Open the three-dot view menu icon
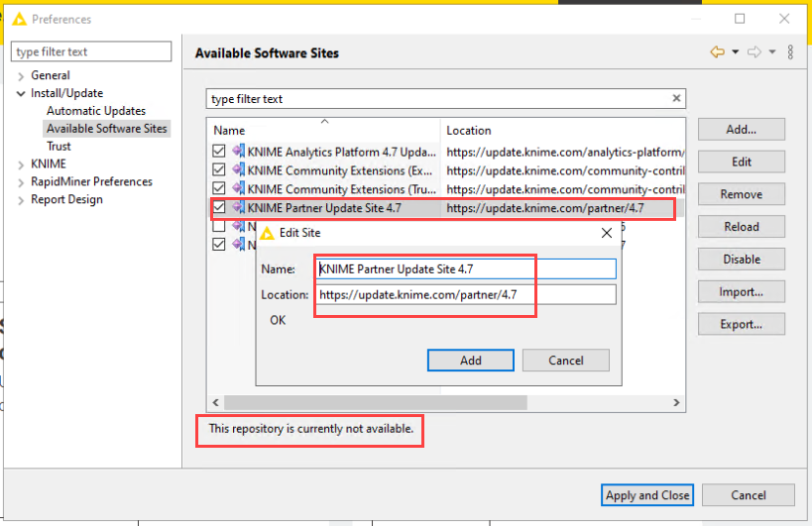 (790, 52)
